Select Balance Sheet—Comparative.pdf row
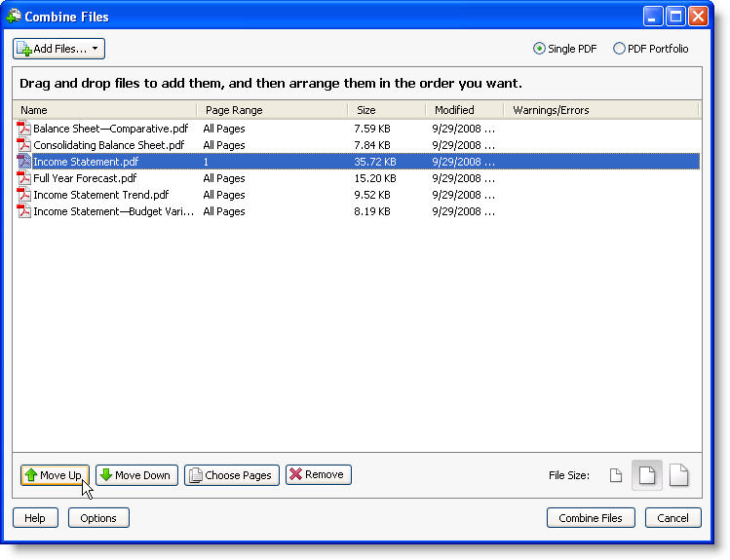 click(357, 129)
